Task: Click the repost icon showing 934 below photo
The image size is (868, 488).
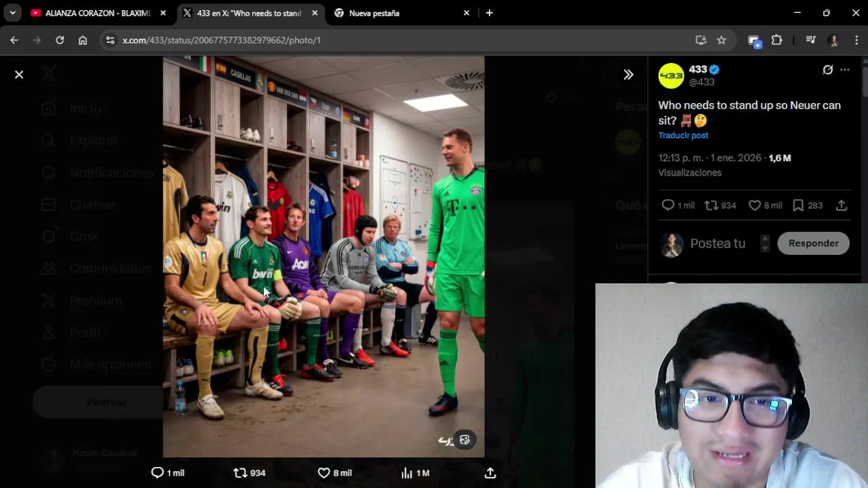Action: [x=240, y=473]
